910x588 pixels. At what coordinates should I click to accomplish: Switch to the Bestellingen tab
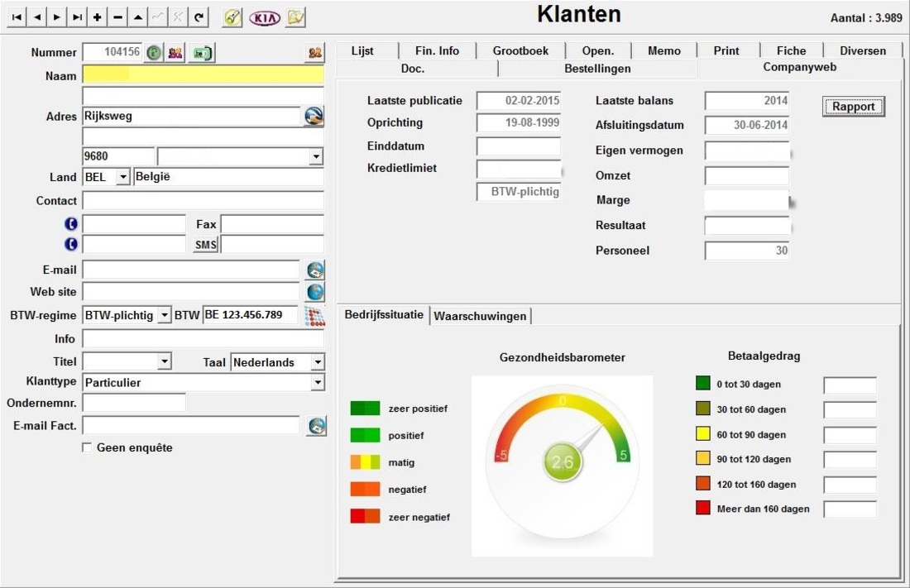point(597,69)
